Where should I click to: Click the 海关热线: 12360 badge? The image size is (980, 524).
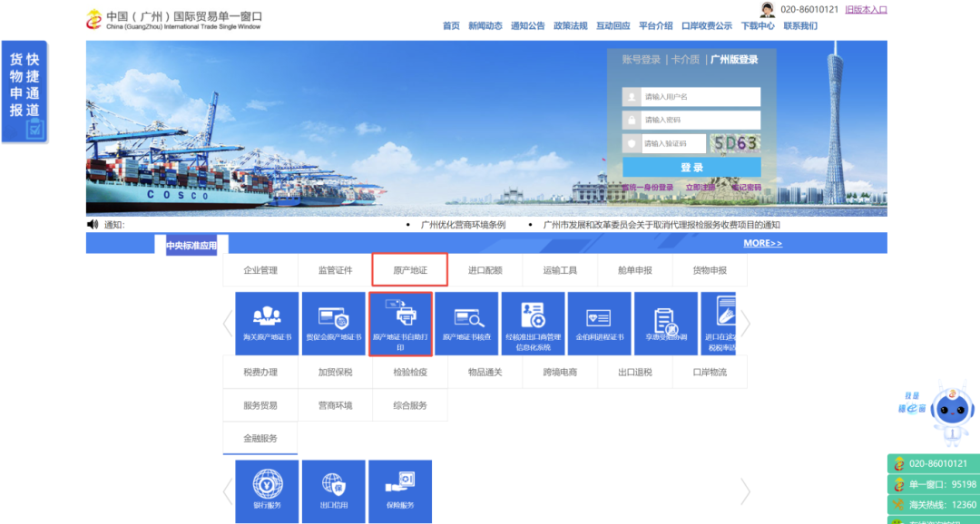point(933,505)
